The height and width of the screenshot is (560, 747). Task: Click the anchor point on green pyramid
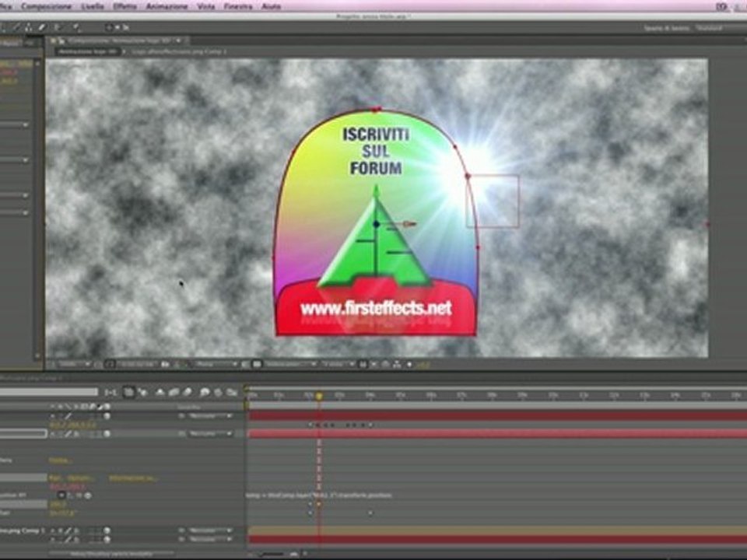pyautogui.click(x=377, y=224)
